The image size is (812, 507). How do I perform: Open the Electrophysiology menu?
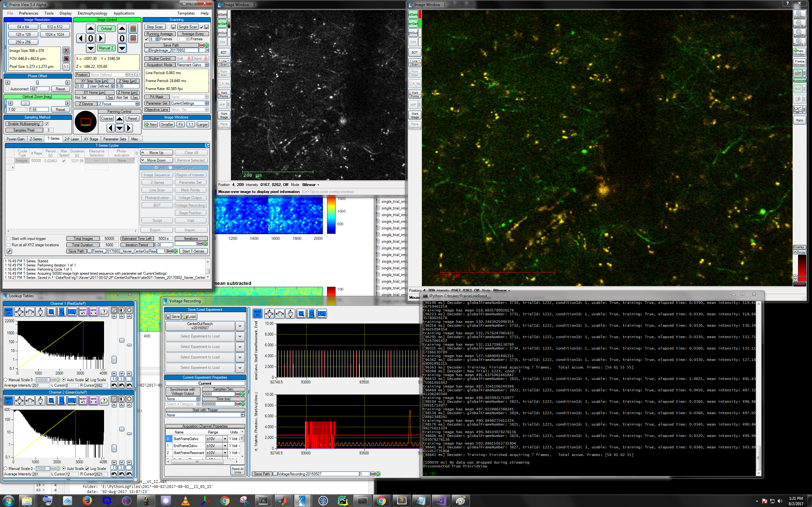click(x=92, y=13)
